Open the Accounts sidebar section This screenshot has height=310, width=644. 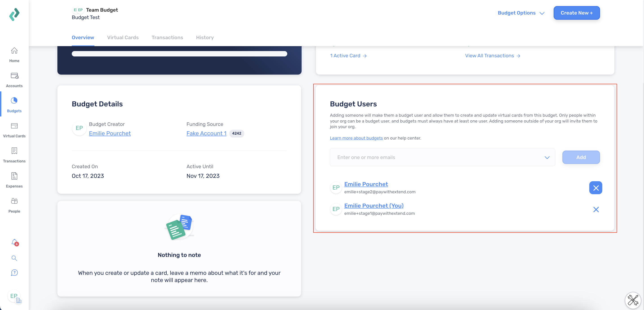14,80
